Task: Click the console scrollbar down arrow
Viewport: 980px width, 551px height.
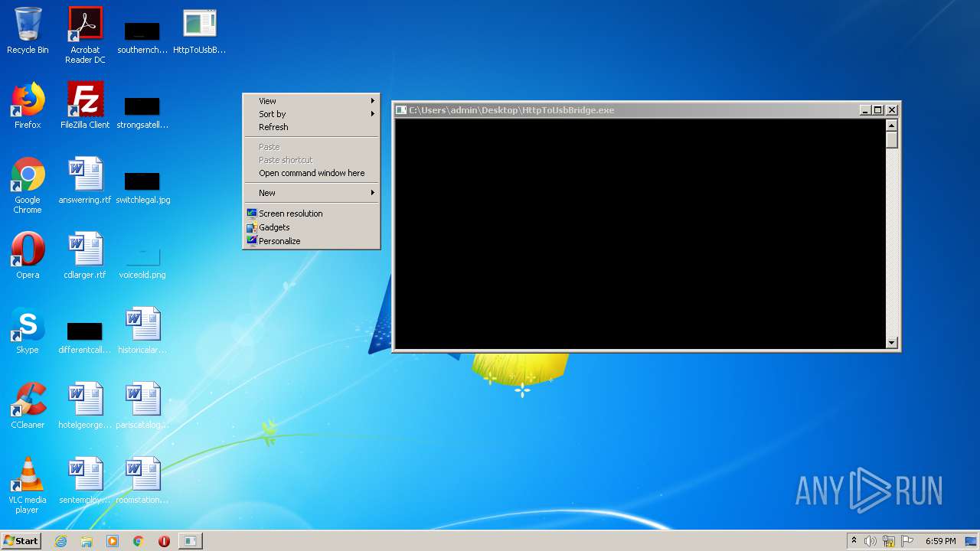Action: click(x=891, y=343)
